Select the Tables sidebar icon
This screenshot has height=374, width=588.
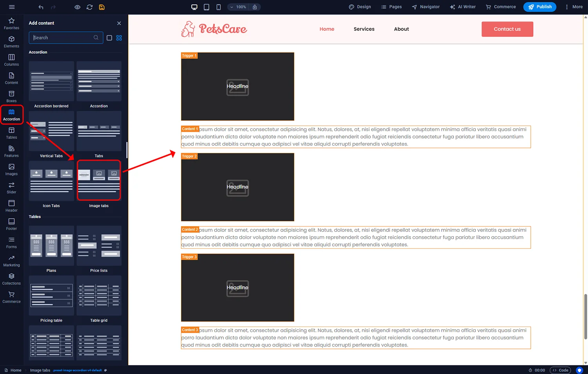coord(11,133)
